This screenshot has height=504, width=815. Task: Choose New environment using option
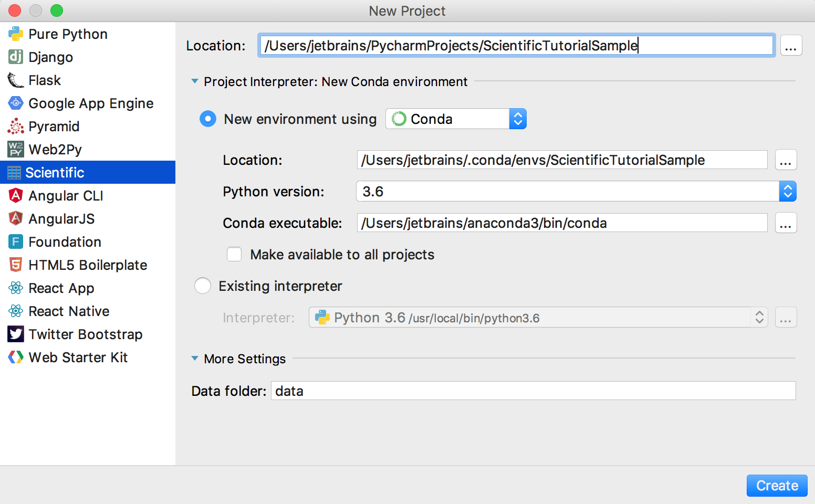208,119
